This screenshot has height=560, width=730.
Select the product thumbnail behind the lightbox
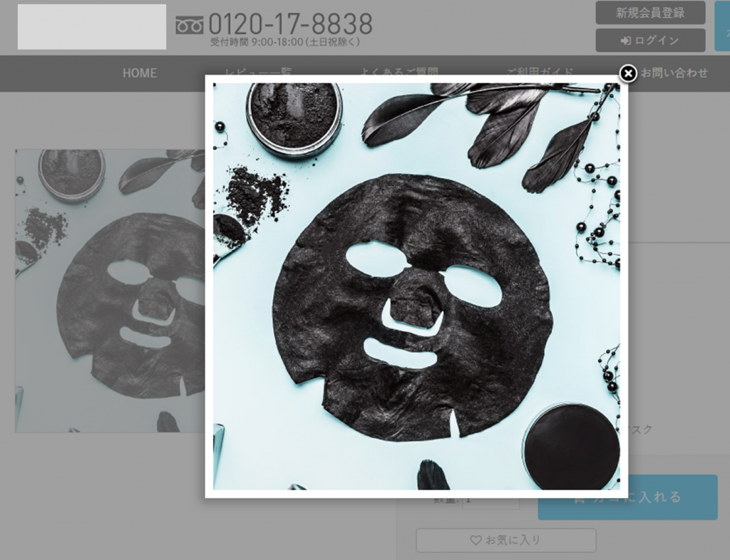point(110,291)
